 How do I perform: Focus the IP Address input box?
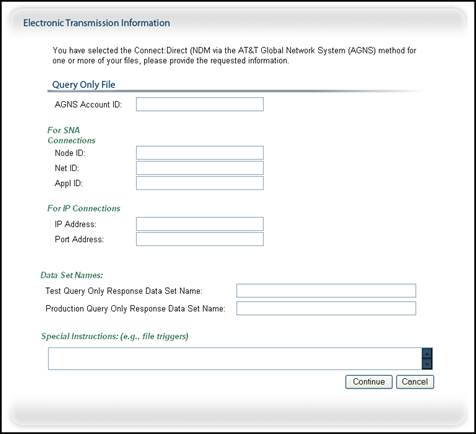pyautogui.click(x=200, y=224)
